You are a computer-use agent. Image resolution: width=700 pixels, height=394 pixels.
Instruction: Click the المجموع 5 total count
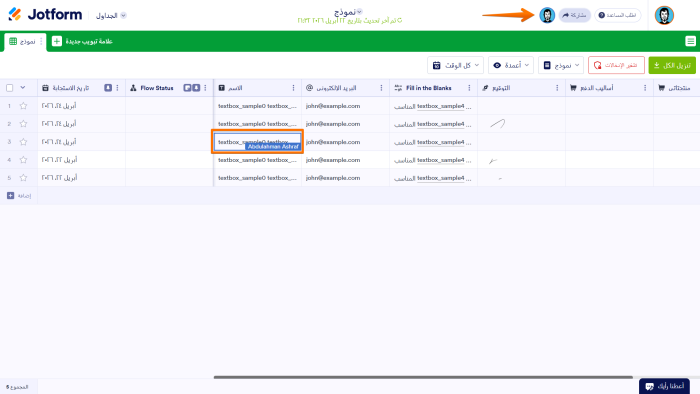tap(17, 387)
